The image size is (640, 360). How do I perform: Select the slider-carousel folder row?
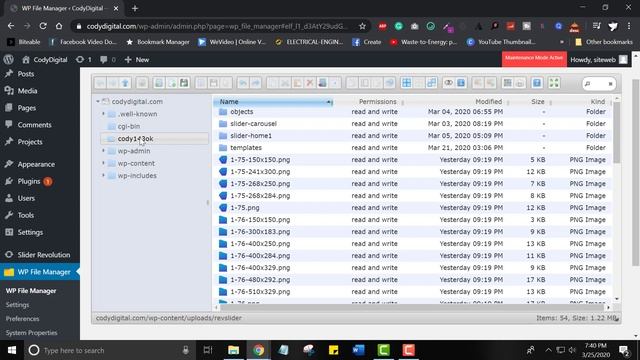click(412, 124)
